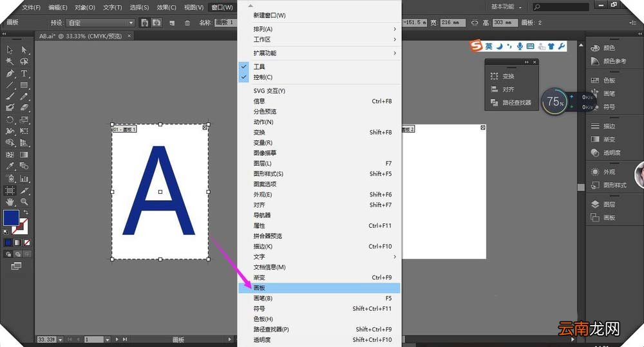
Task: Open the 效果(C) menu
Action: click(x=166, y=7)
